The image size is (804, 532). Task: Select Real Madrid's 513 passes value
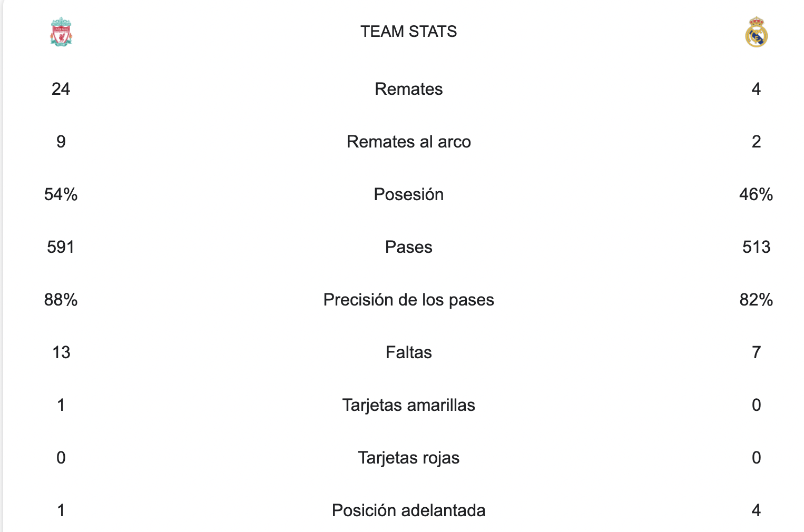pos(756,247)
